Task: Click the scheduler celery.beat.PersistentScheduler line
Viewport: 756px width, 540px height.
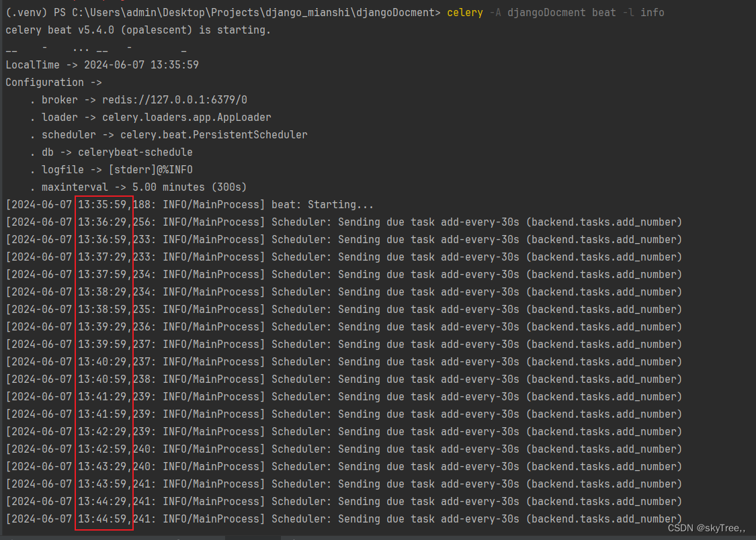Action: [169, 135]
